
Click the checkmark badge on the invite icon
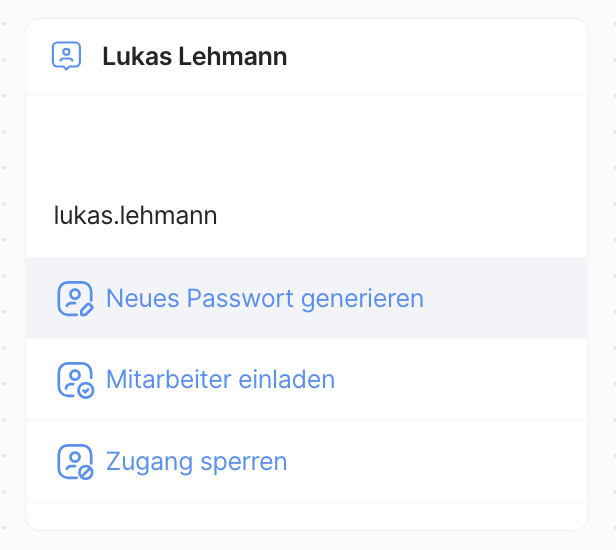pos(86,390)
